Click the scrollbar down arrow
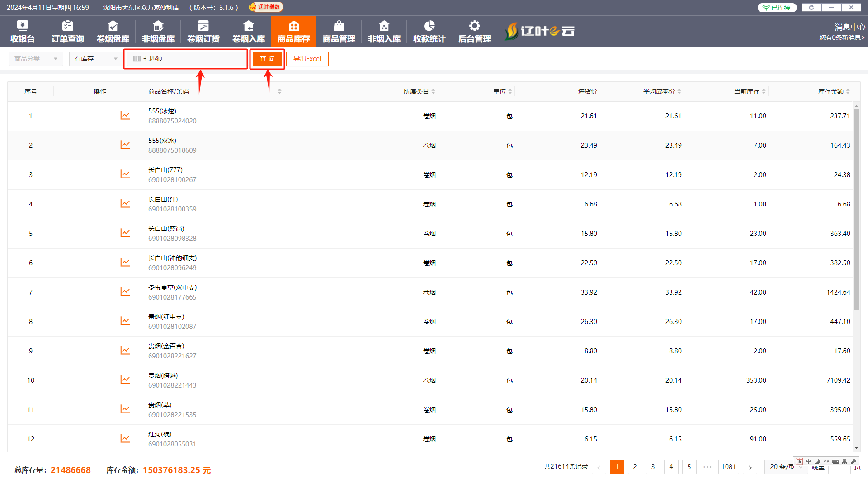The image size is (868, 488). tap(856, 448)
